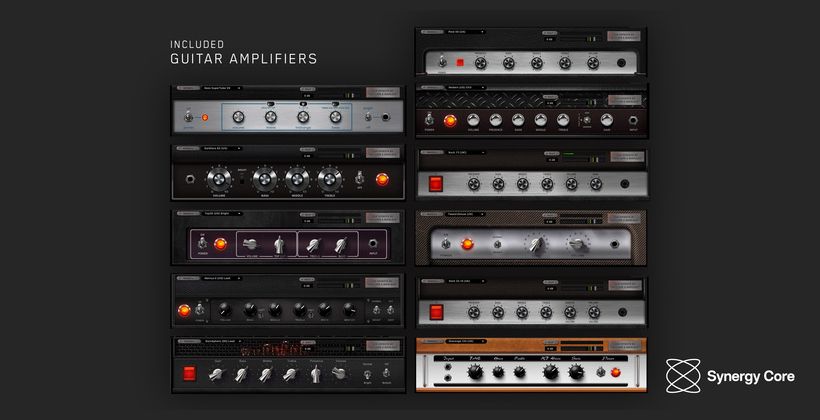Click the Midrange knob on blue-outlined silver amp
This screenshot has width=820, height=420.
pos(303,117)
